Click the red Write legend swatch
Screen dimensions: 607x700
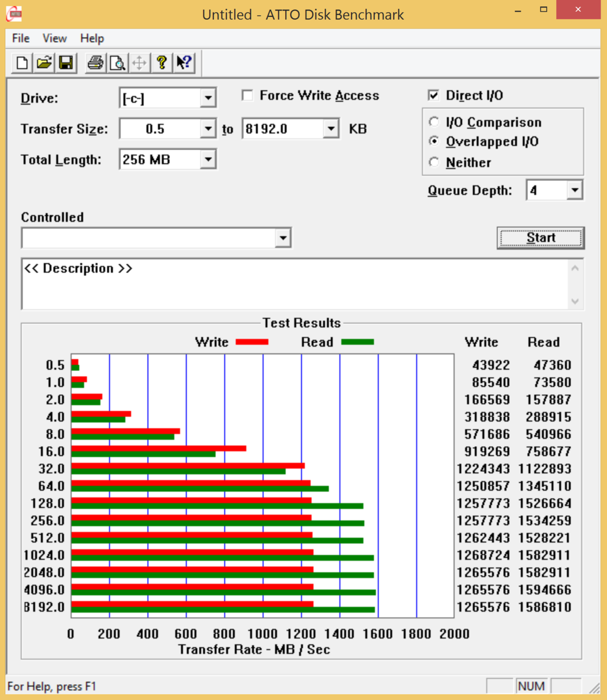click(x=252, y=342)
